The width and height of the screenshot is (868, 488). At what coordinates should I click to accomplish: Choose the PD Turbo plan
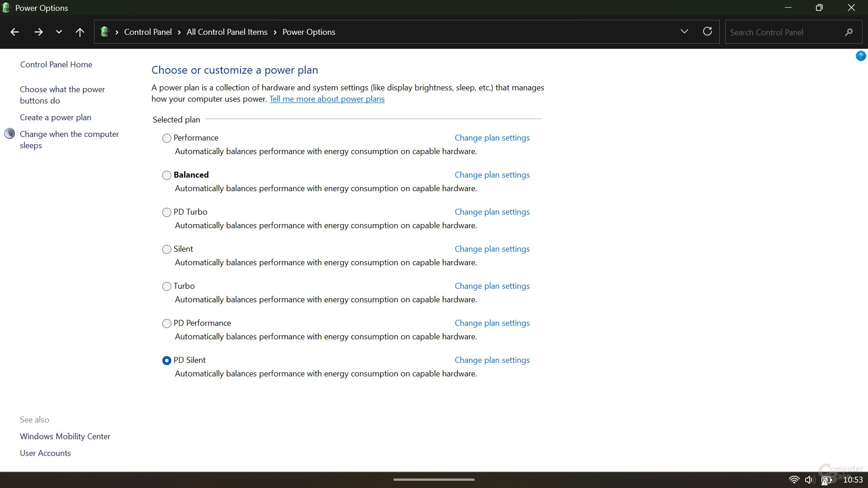[x=167, y=212]
